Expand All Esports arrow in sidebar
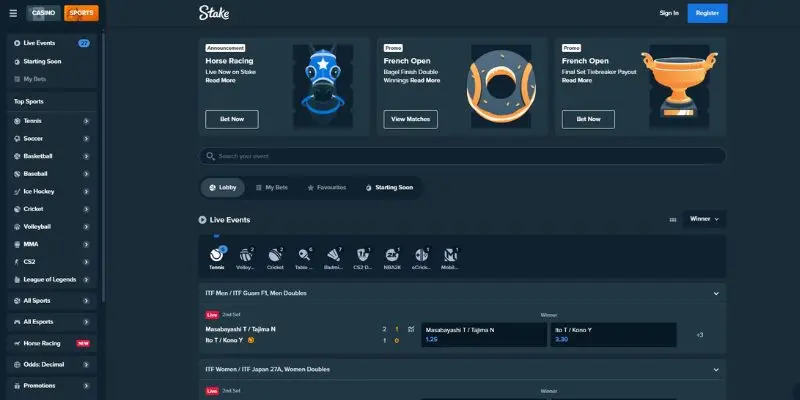This screenshot has width=800, height=400. [86, 322]
